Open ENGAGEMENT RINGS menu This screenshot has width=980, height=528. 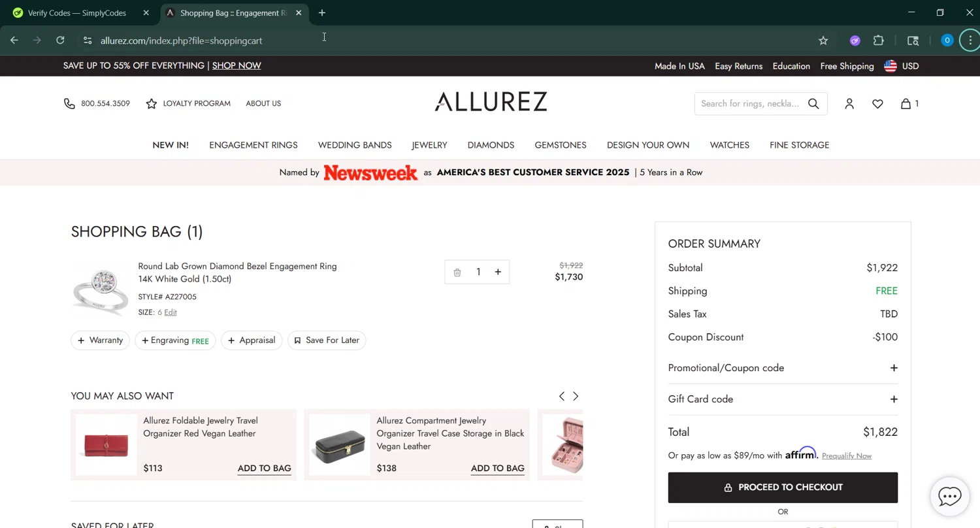[x=253, y=145]
